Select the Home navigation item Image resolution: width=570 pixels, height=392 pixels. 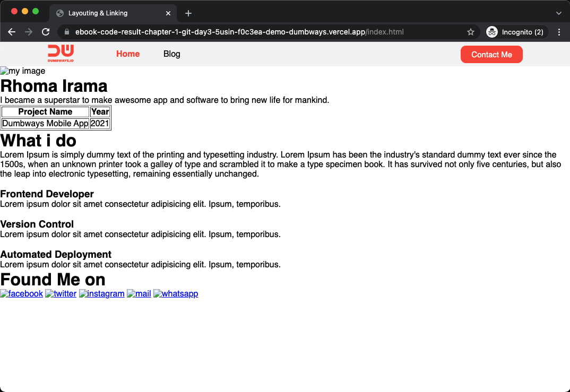(x=128, y=54)
